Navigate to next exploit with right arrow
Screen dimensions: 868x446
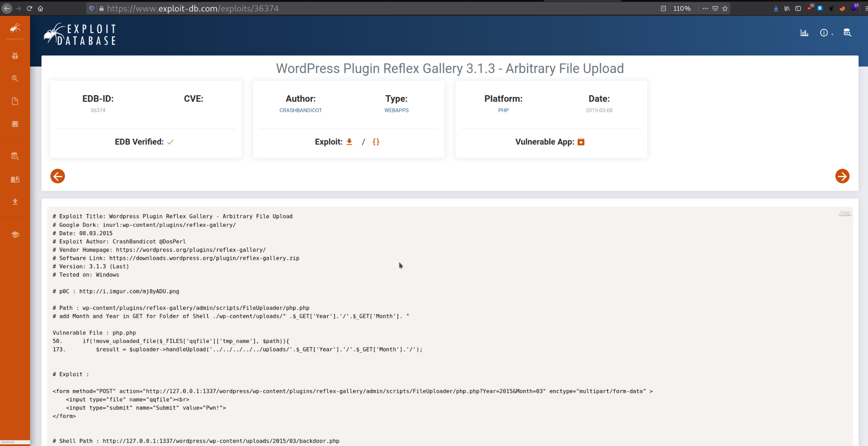coord(842,176)
